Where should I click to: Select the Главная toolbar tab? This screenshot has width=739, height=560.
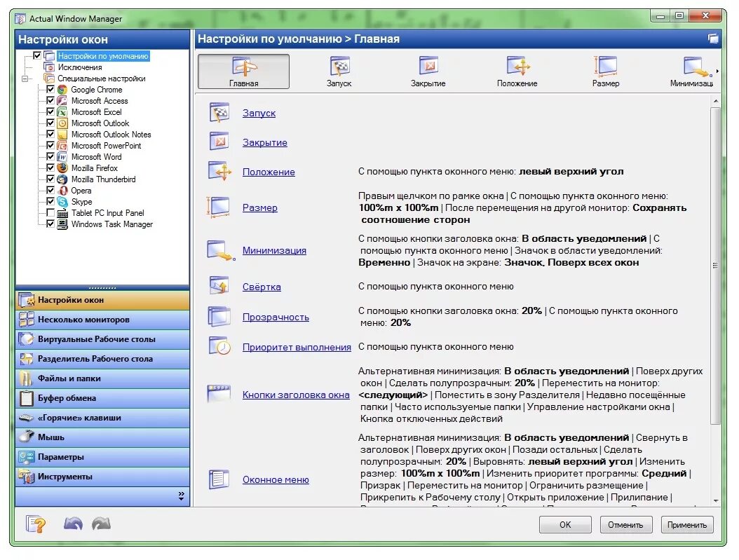(x=244, y=71)
